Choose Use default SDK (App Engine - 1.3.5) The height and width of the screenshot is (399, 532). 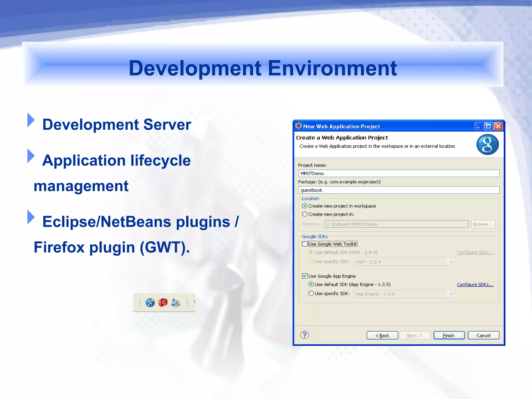pyautogui.click(x=311, y=284)
